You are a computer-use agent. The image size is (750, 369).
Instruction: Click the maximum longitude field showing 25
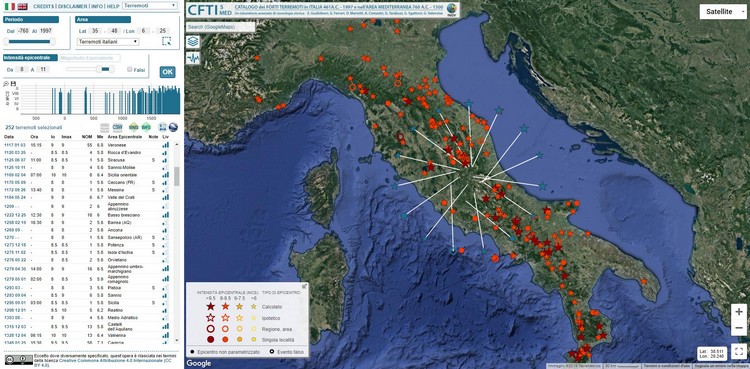pos(163,31)
